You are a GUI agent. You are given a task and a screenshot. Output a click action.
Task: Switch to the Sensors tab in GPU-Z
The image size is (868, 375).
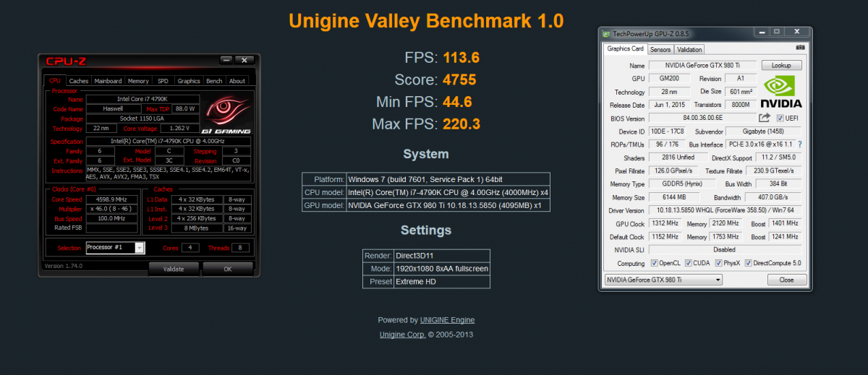click(x=660, y=50)
